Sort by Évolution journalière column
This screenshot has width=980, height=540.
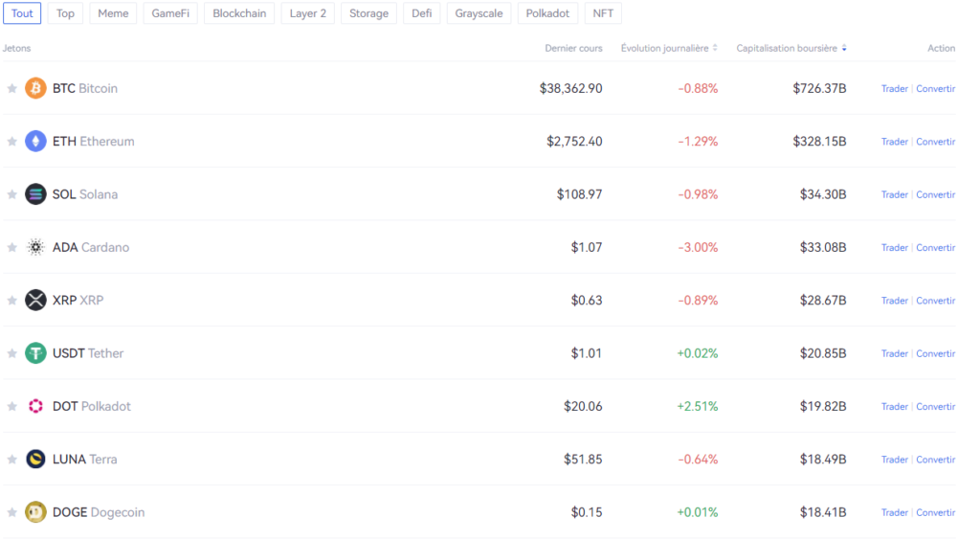[669, 48]
